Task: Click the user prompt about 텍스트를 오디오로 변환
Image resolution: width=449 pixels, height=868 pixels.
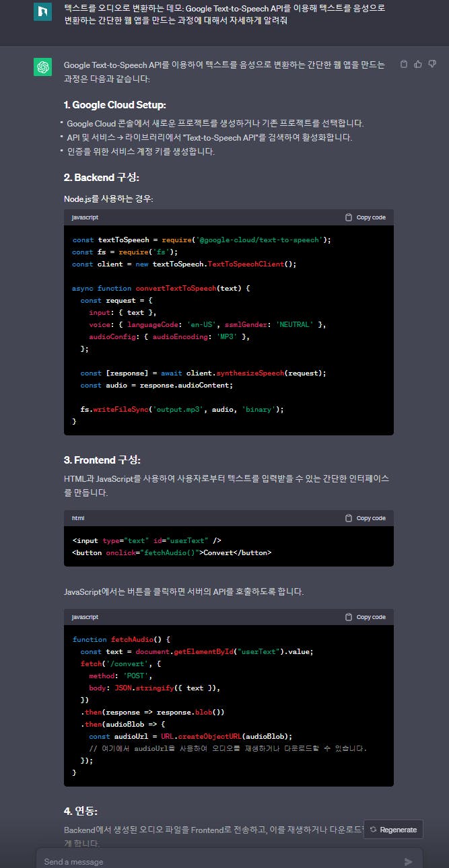Action: (x=225, y=13)
